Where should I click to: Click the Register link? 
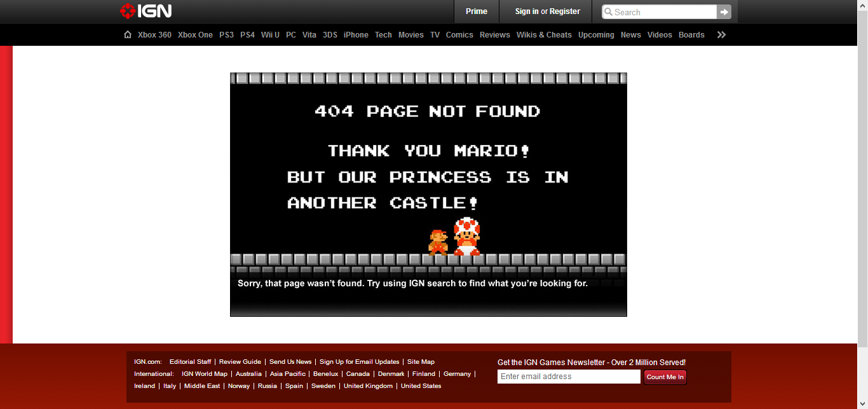click(x=565, y=11)
